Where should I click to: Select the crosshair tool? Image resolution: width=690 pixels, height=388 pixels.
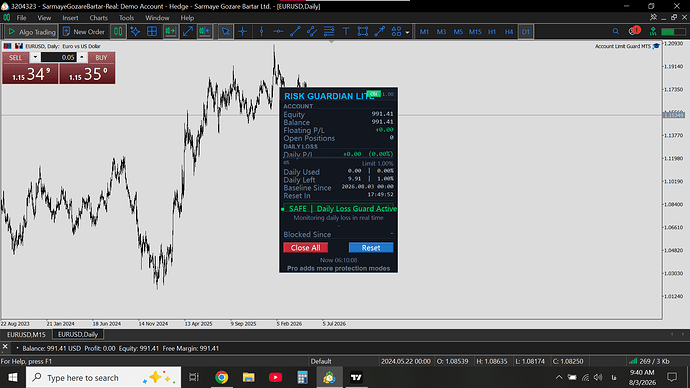(x=242, y=32)
